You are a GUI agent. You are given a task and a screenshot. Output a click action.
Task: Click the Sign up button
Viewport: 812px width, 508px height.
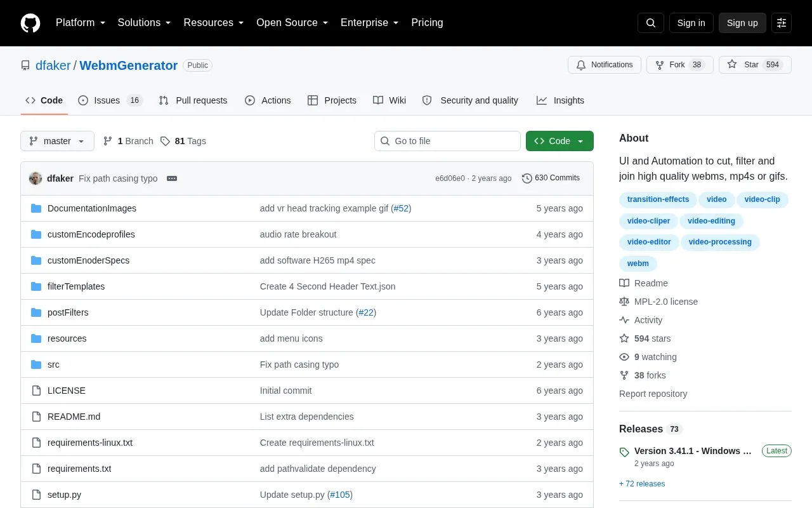tap(742, 23)
